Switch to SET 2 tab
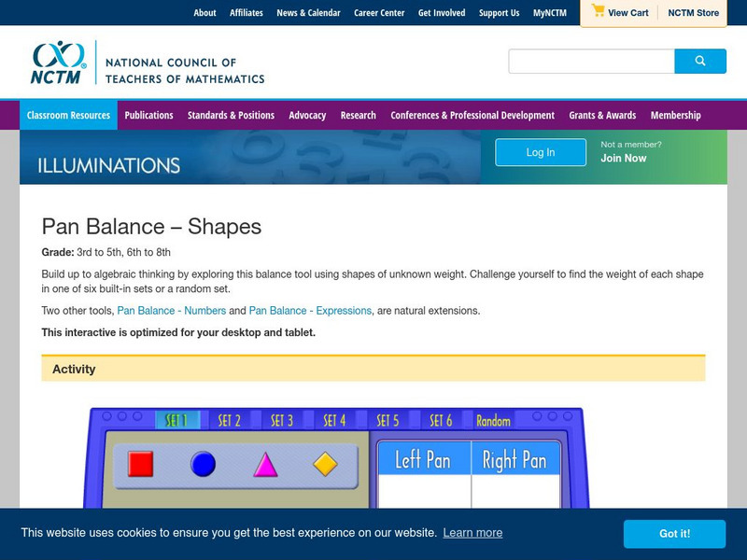 pyautogui.click(x=229, y=421)
